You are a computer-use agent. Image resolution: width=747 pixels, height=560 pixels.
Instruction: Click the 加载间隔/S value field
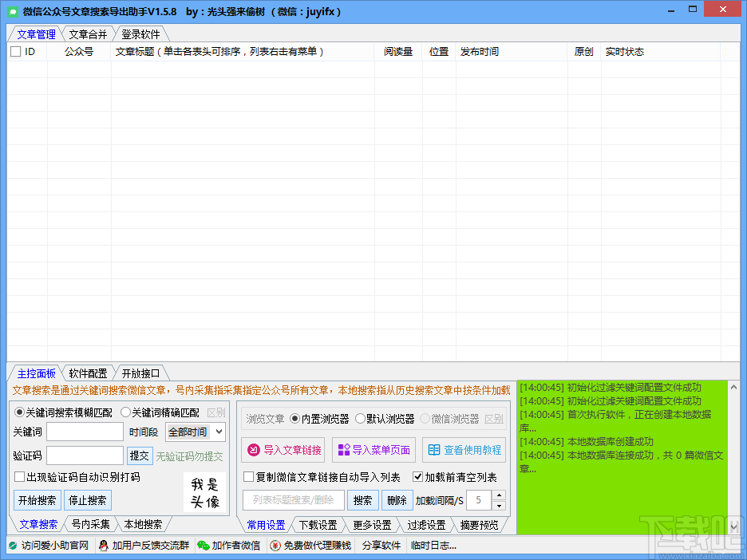click(478, 500)
